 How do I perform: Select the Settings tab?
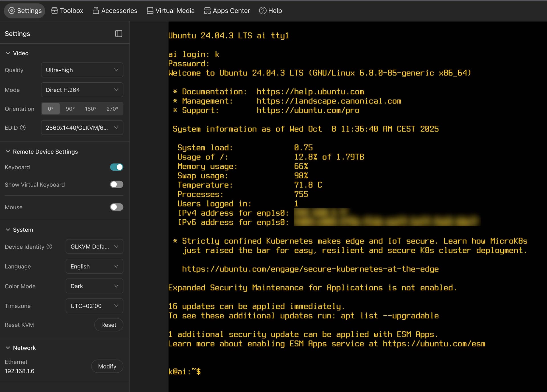pos(25,11)
